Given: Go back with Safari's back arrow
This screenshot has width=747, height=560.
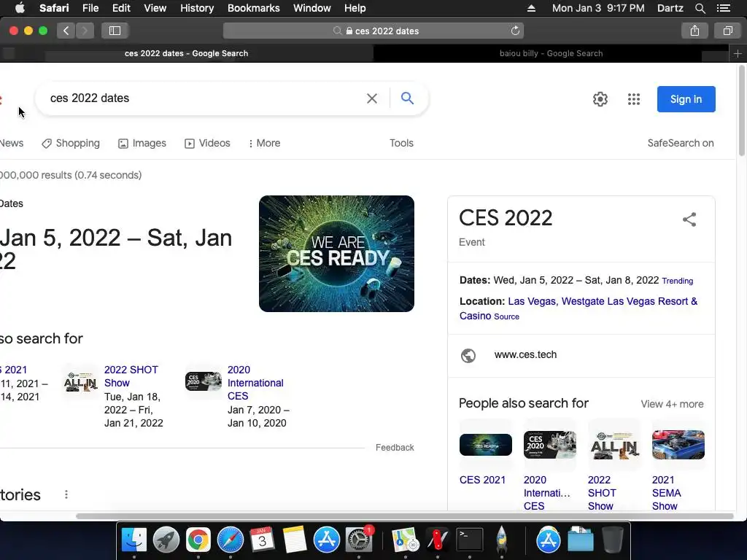Looking at the screenshot, I should (66, 31).
